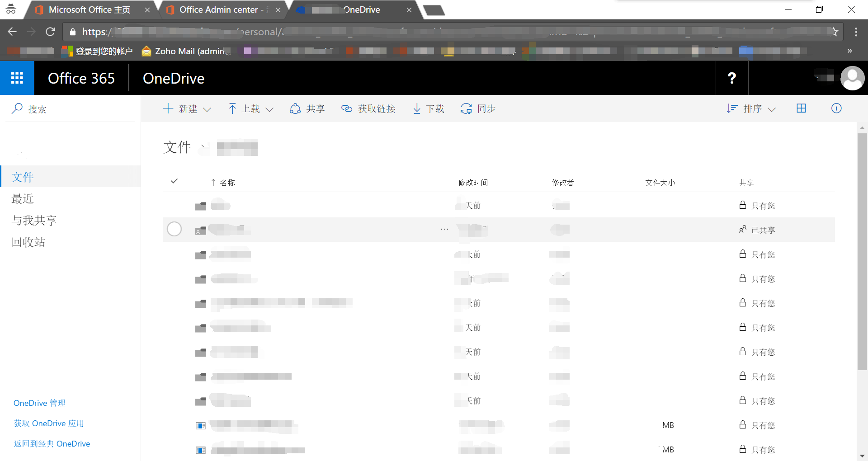Viewport: 868px width, 461px height.
Task: Toggle the selection circle on highlighted row
Action: pyautogui.click(x=174, y=229)
